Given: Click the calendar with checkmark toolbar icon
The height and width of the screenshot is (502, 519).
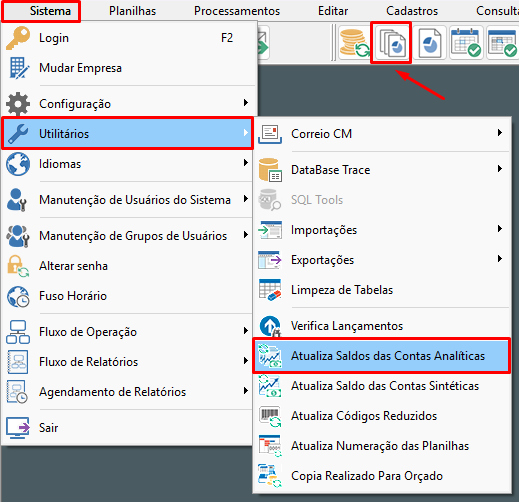Looking at the screenshot, I should pos(466,43).
